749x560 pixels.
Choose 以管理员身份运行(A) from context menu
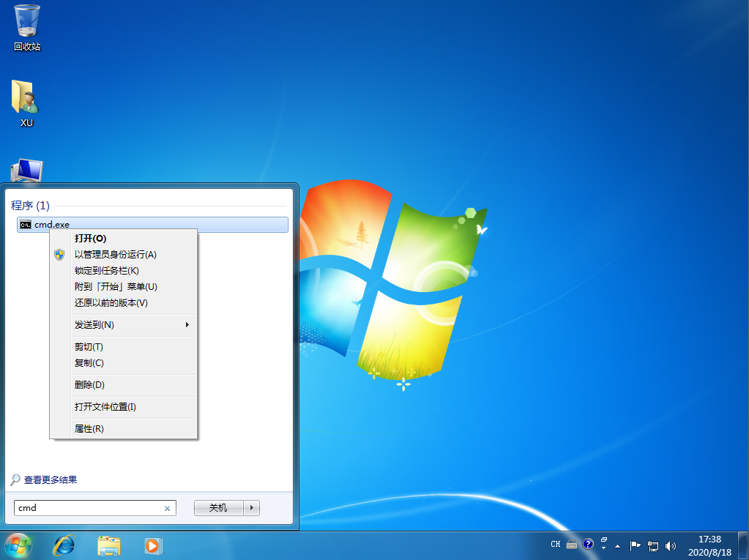coord(116,255)
